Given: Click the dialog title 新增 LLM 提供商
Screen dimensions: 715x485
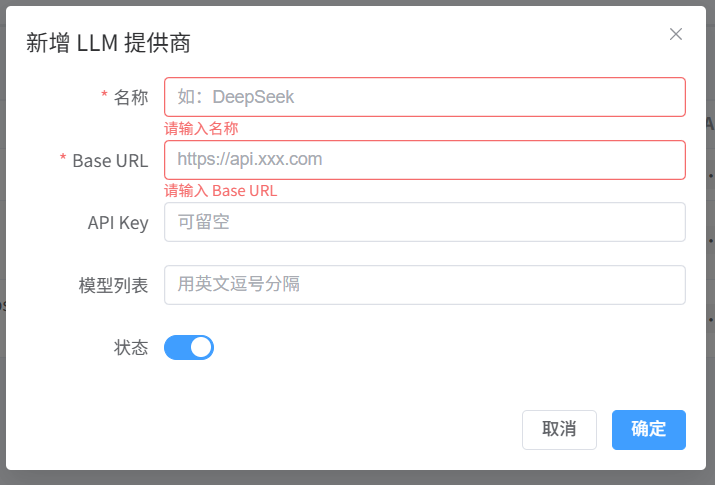Looking at the screenshot, I should coord(108,42).
